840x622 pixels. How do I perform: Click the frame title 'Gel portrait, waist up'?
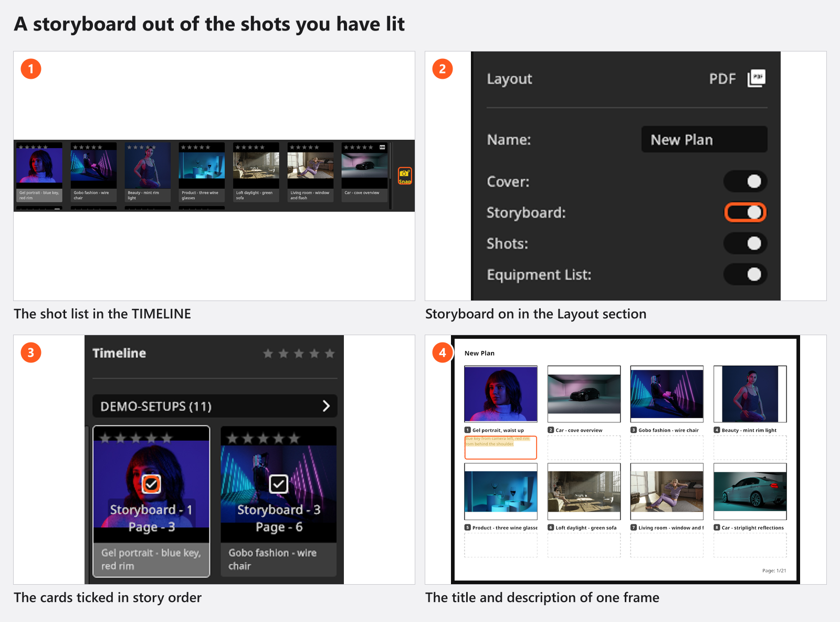point(498,430)
